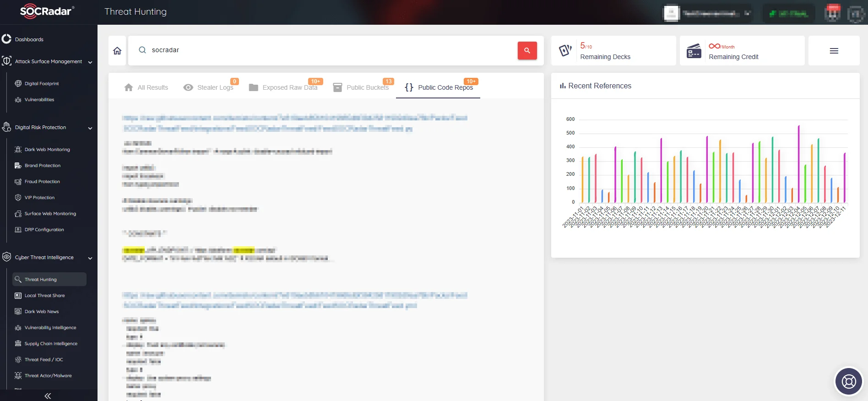
Task: Collapse the sidebar with double-chevron
Action: coord(48,396)
